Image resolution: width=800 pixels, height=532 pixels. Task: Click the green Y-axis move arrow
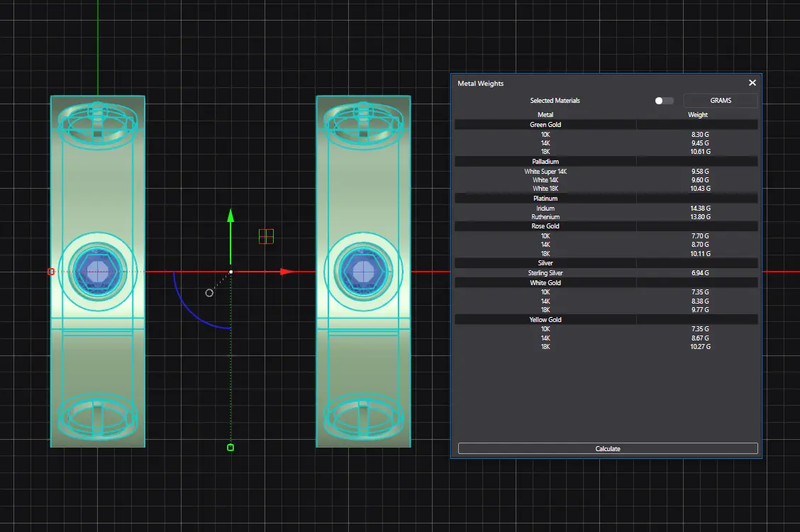pyautogui.click(x=230, y=216)
